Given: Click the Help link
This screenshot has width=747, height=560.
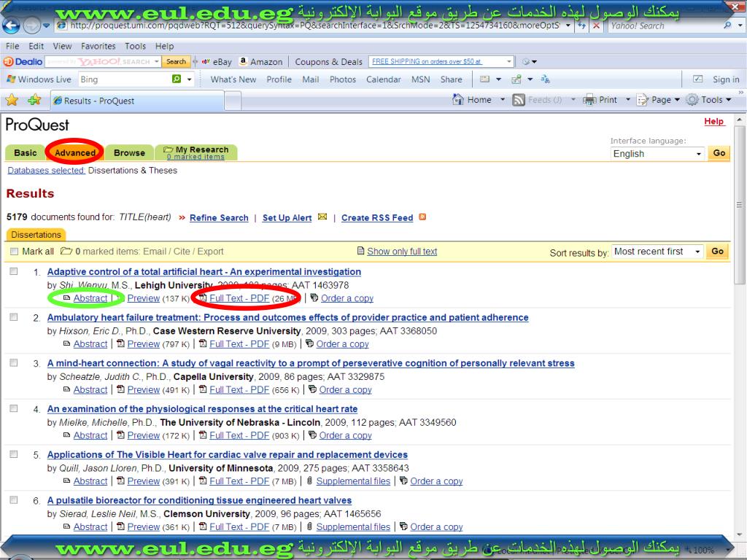Looking at the screenshot, I should (x=713, y=121).
